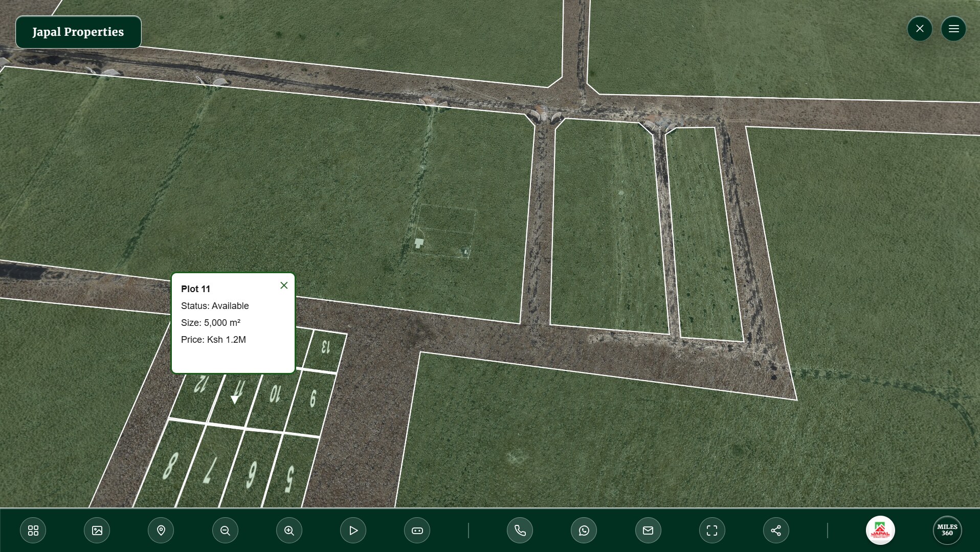Click the map location pin icon

161,531
